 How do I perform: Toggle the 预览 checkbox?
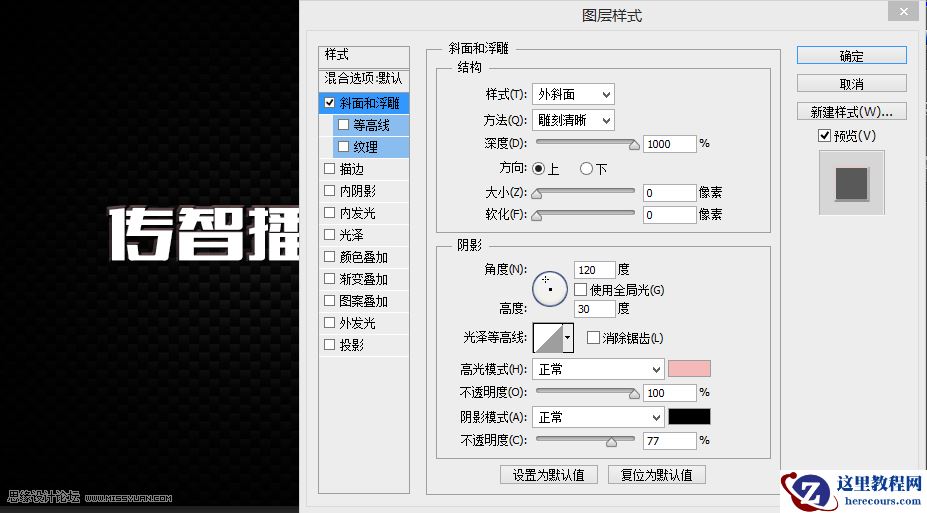[825, 136]
